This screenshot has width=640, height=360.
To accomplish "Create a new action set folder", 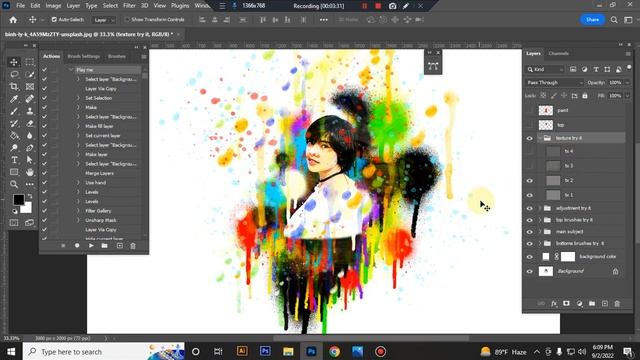I will click(104, 246).
